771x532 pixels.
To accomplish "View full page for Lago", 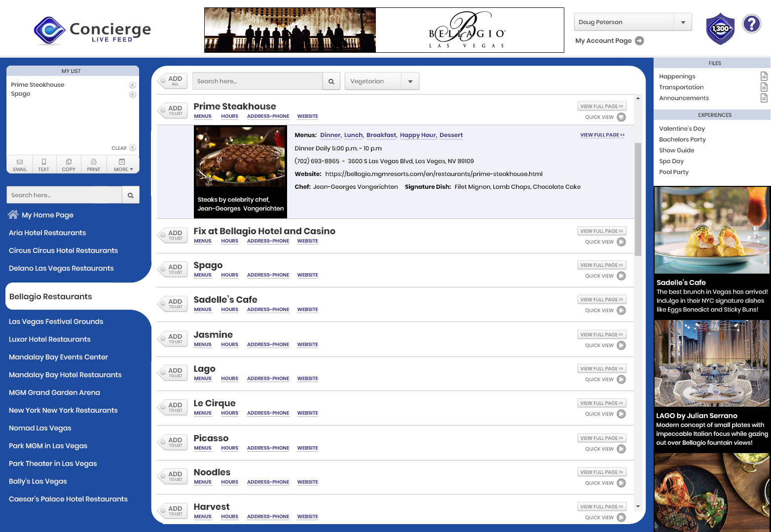I will 602,369.
